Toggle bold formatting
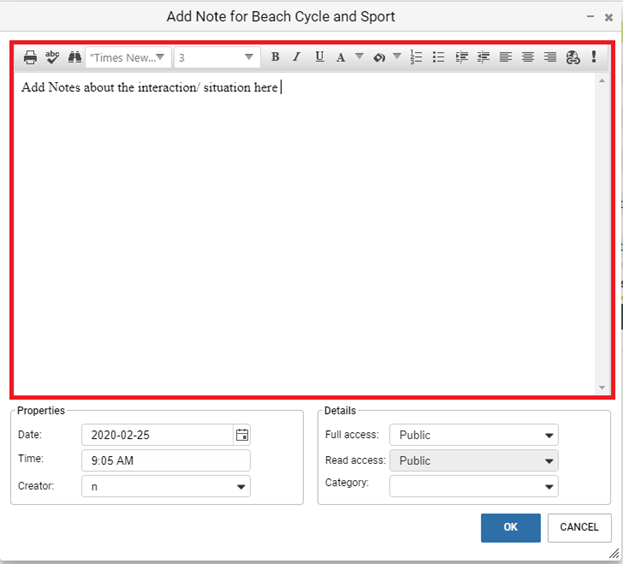 tap(275, 58)
